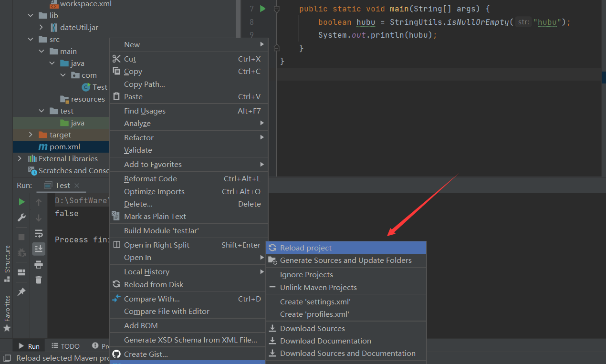Choose Download Sources from the submenu
Viewport: 606px width, 364px height.
pyautogui.click(x=312, y=328)
